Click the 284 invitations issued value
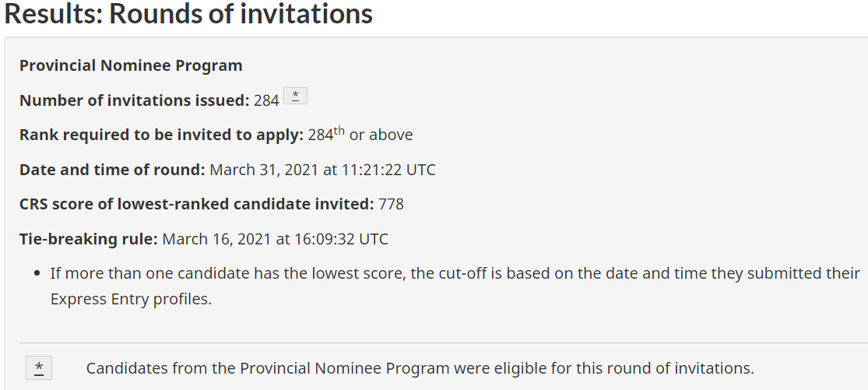Screen dimensions: 868x390 tap(266, 100)
